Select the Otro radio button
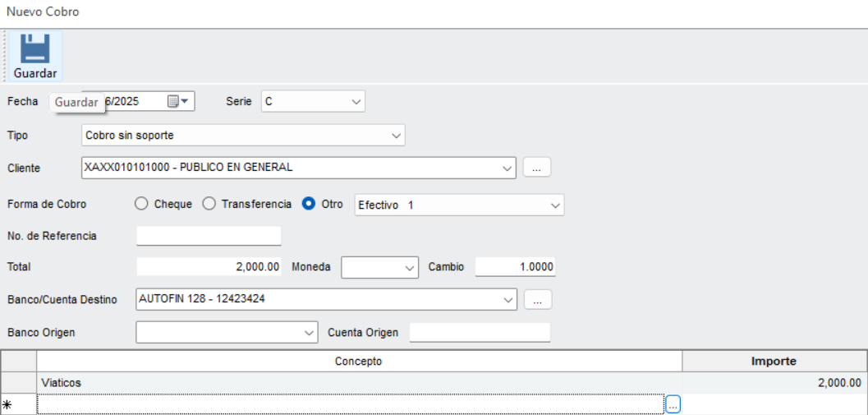The image size is (868, 415). pos(308,204)
